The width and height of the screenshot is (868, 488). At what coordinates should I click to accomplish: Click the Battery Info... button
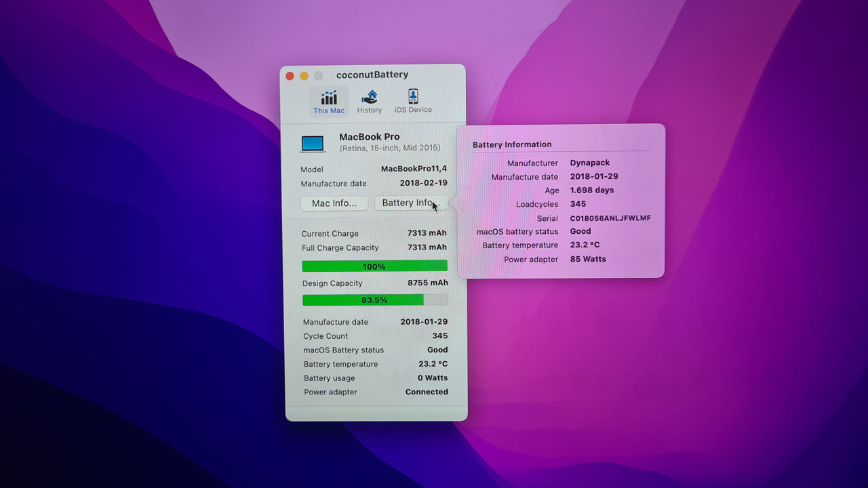coord(411,203)
